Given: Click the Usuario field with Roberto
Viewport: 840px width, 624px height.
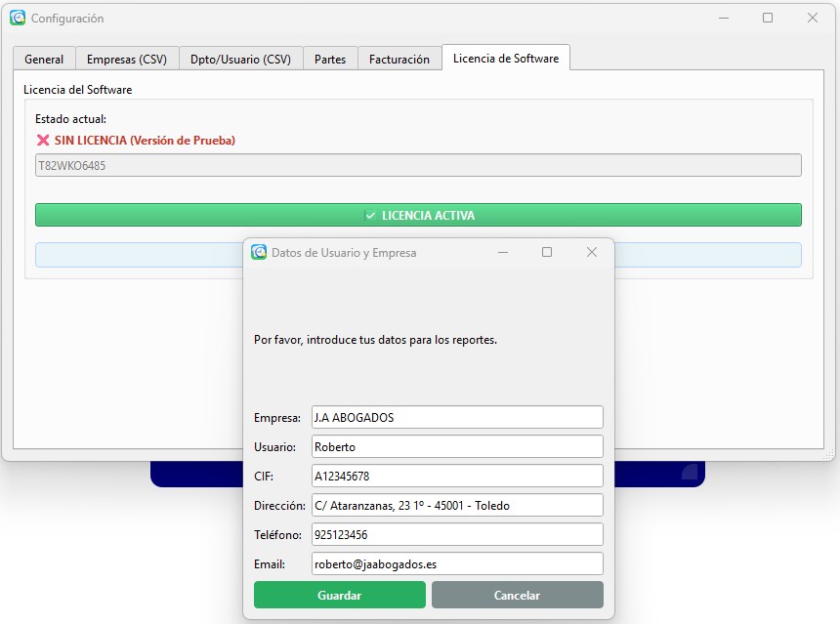Looking at the screenshot, I should (x=456, y=445).
